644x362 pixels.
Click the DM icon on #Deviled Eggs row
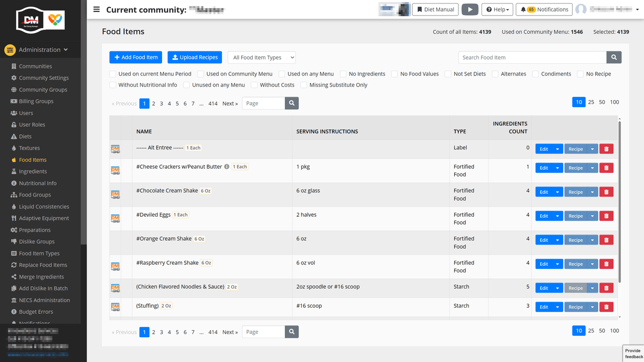(x=115, y=218)
